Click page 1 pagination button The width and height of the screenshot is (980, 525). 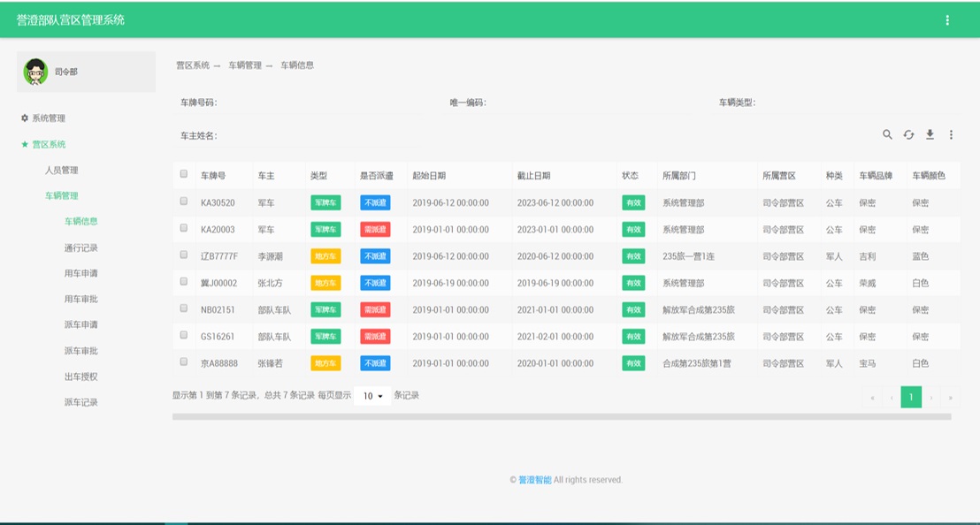pyautogui.click(x=911, y=397)
